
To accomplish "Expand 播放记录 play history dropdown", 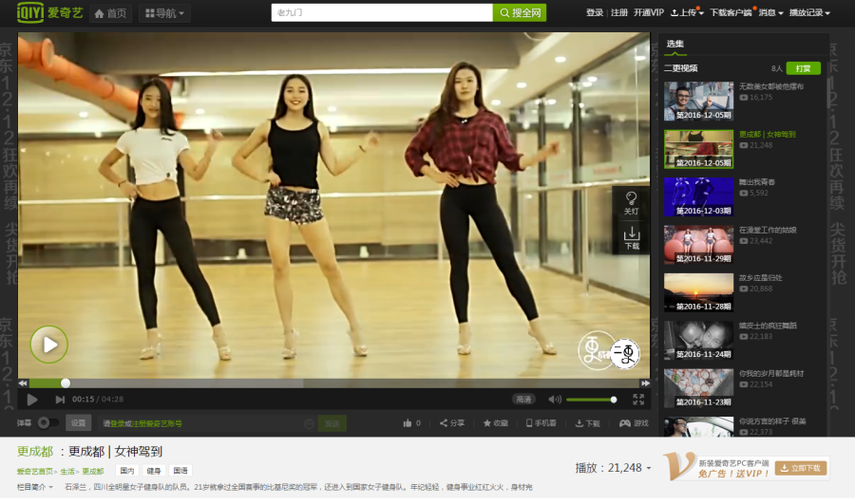I will pos(809,12).
